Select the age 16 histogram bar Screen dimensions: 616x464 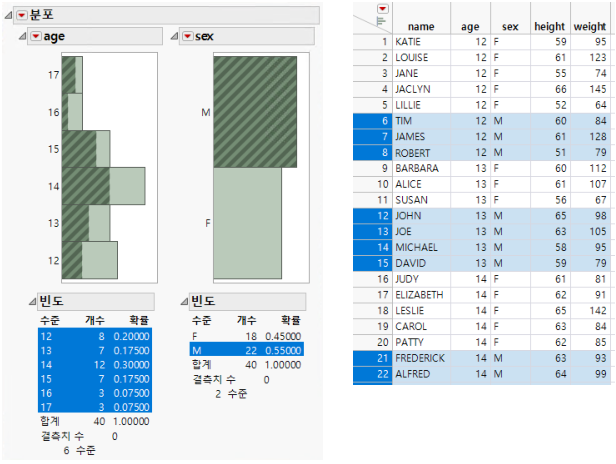click(x=72, y=112)
